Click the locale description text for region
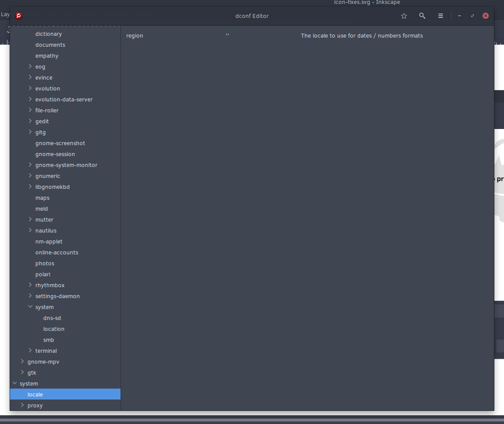 click(362, 36)
